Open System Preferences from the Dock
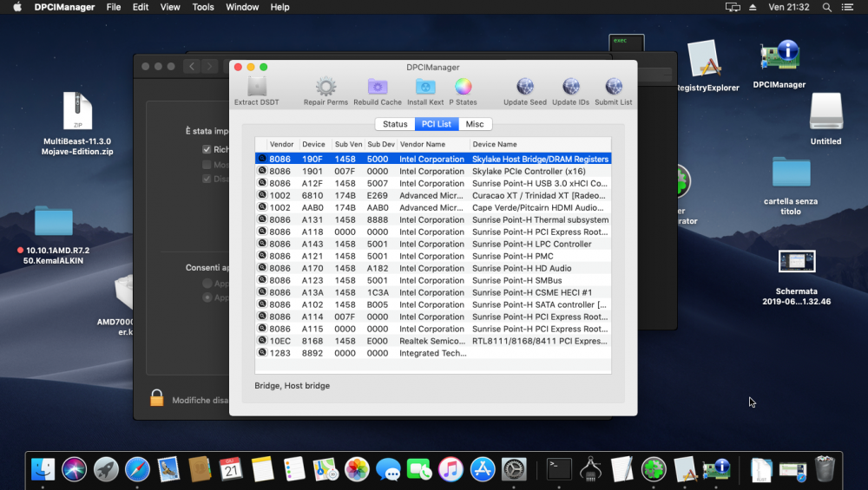The image size is (868, 490). point(514,469)
